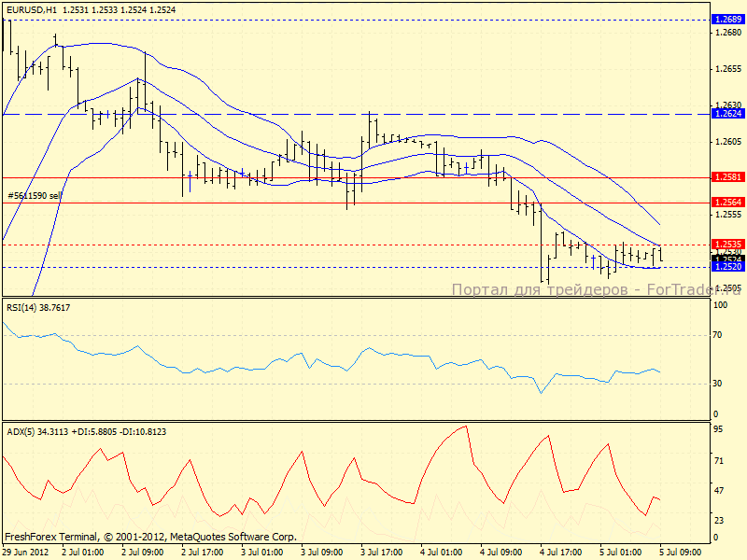Click the 2 Jul 01:00 time label

point(82,553)
